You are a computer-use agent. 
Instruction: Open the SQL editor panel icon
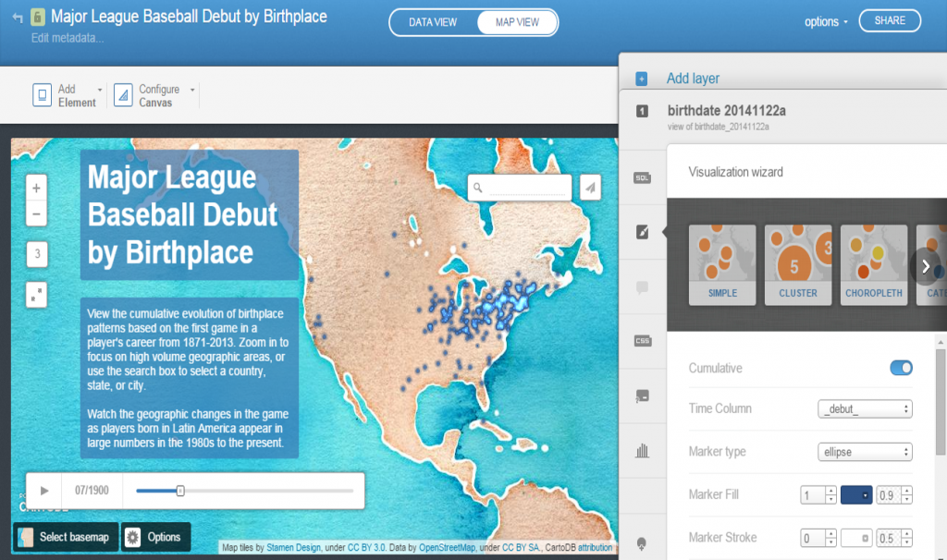coord(642,177)
